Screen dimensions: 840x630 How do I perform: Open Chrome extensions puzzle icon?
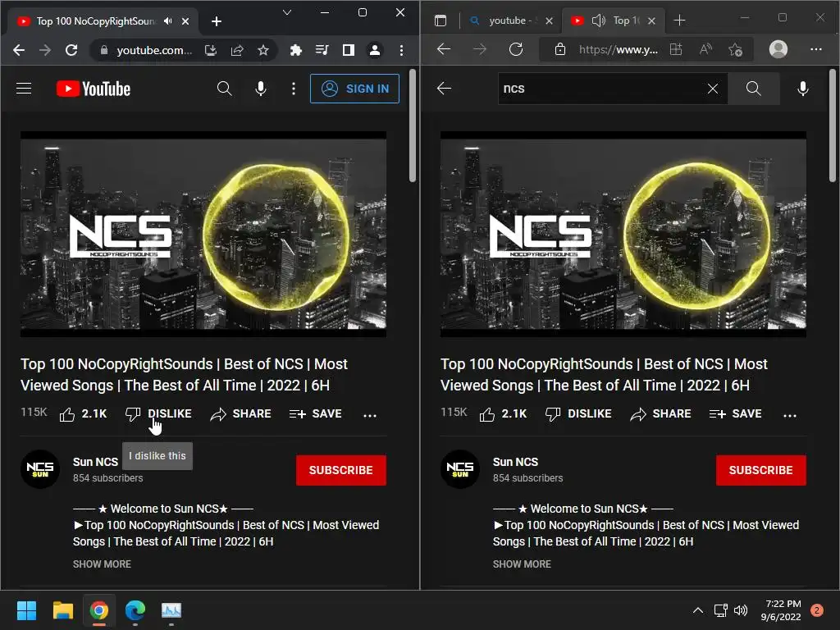[x=295, y=50]
